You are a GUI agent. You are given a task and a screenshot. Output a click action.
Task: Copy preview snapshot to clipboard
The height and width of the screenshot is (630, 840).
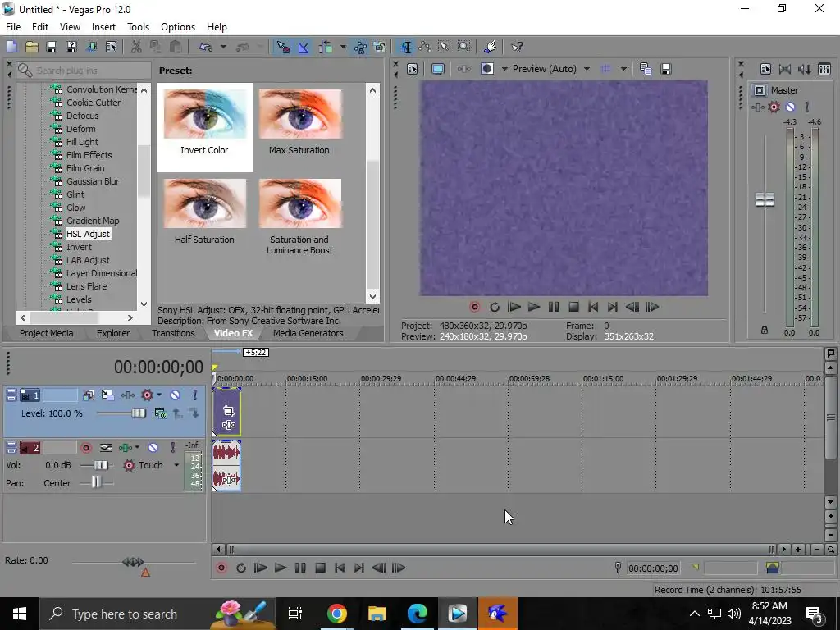646,69
